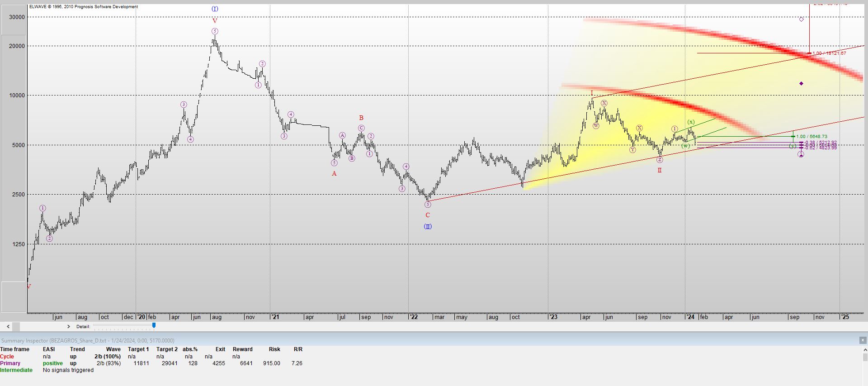Click the Wave column header
Screen dimensions: 868x386
tap(113, 349)
